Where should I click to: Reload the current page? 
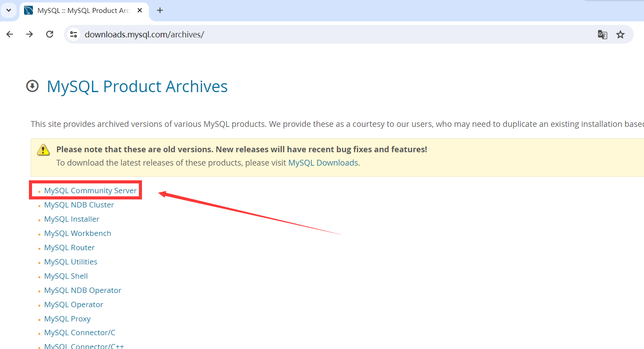pyautogui.click(x=50, y=34)
